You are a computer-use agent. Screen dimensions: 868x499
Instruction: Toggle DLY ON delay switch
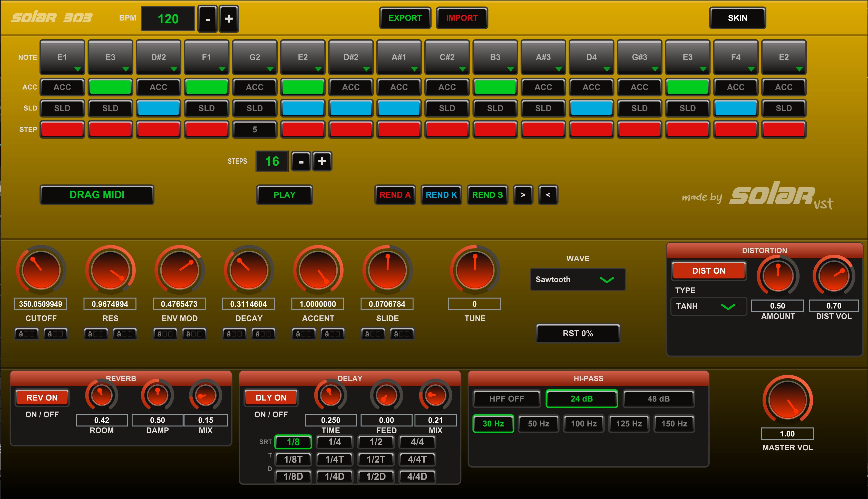pos(271,397)
